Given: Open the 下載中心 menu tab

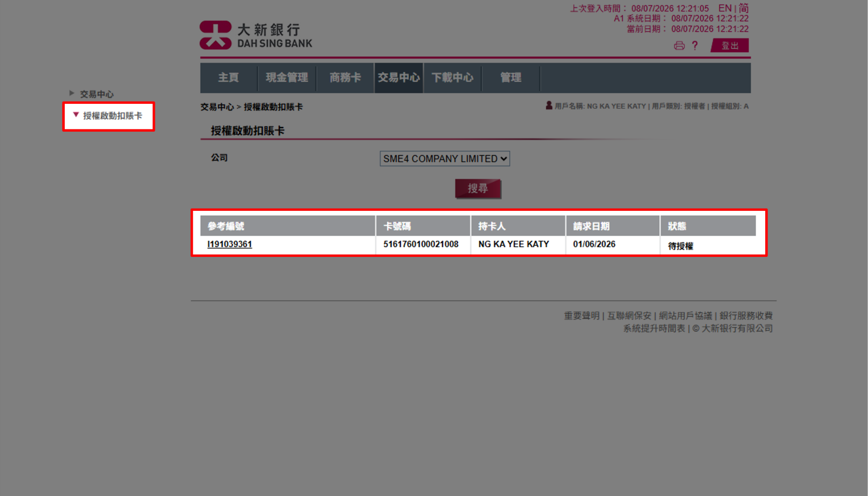Looking at the screenshot, I should click(x=452, y=78).
